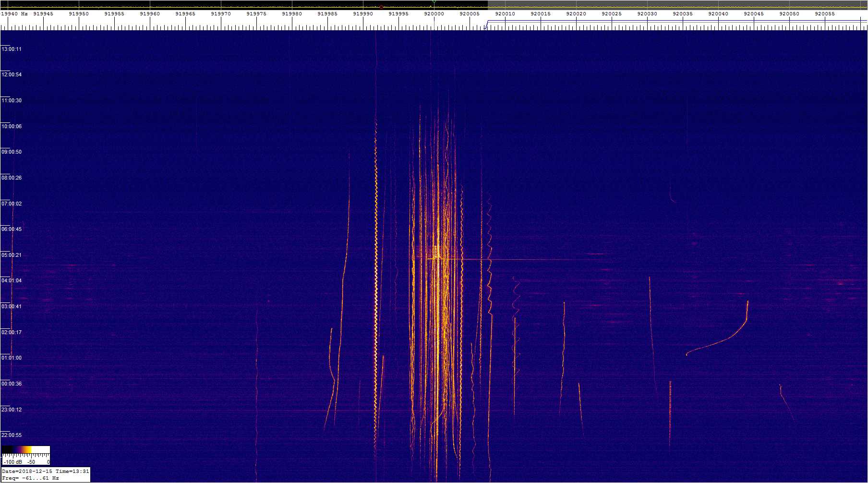Click the curved drifting signal trace in waterfall
Viewport: 868px width, 483px height.
tap(717, 328)
